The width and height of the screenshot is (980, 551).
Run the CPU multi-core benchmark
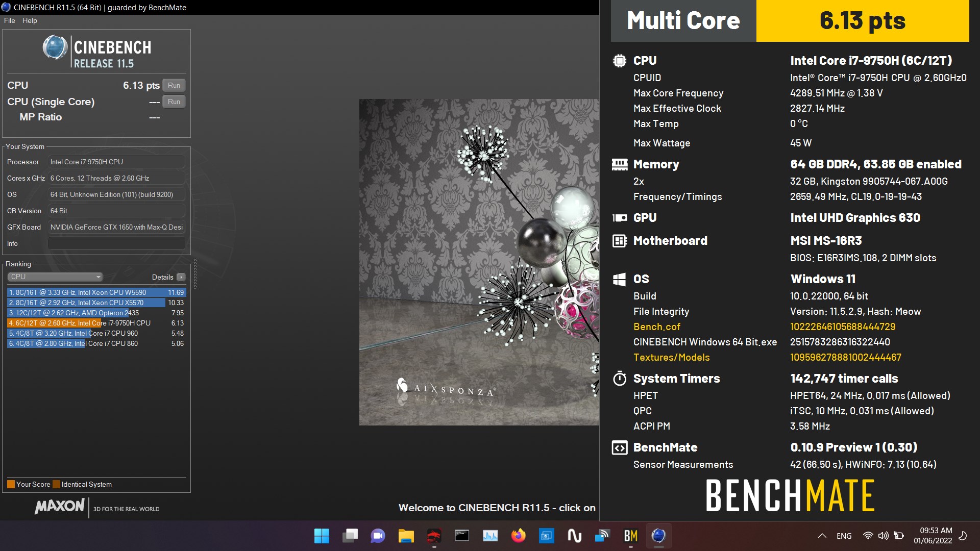174,85
